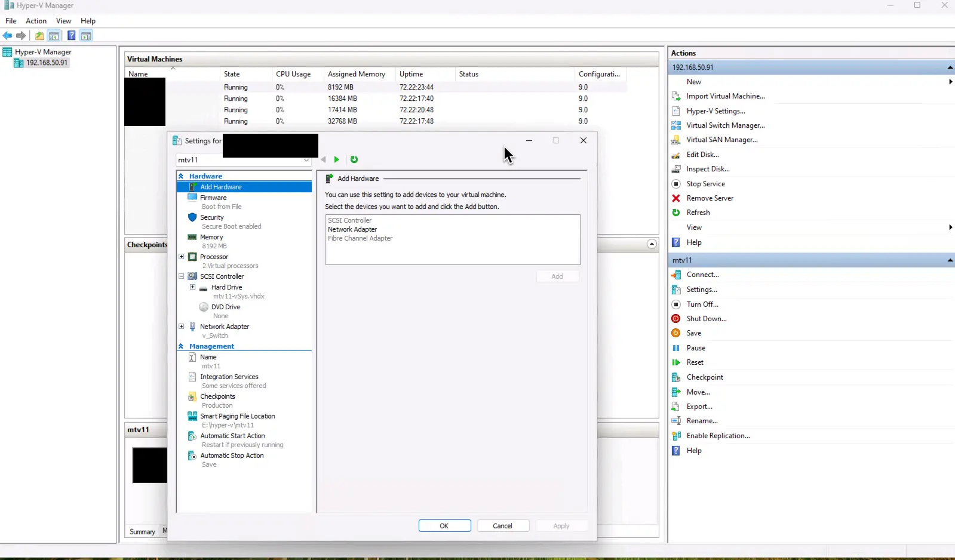Choose Fibre Channel Adapter in the device list

pos(360,238)
